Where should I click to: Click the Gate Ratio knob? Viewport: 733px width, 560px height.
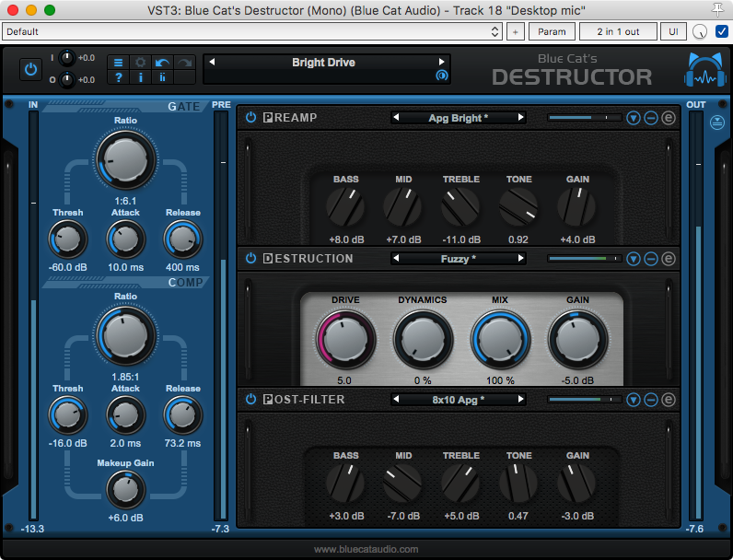click(x=125, y=160)
